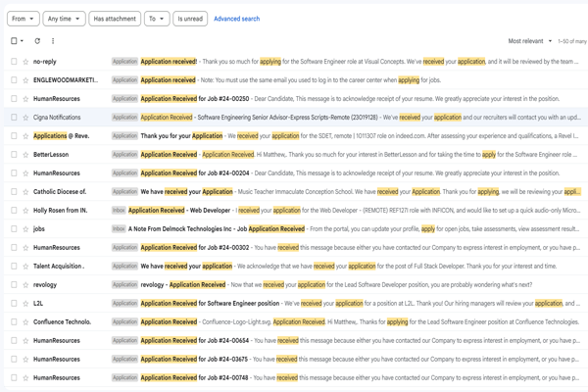
Task: Open the Talent Acquisition email about Full Stack Developer
Action: point(294,266)
